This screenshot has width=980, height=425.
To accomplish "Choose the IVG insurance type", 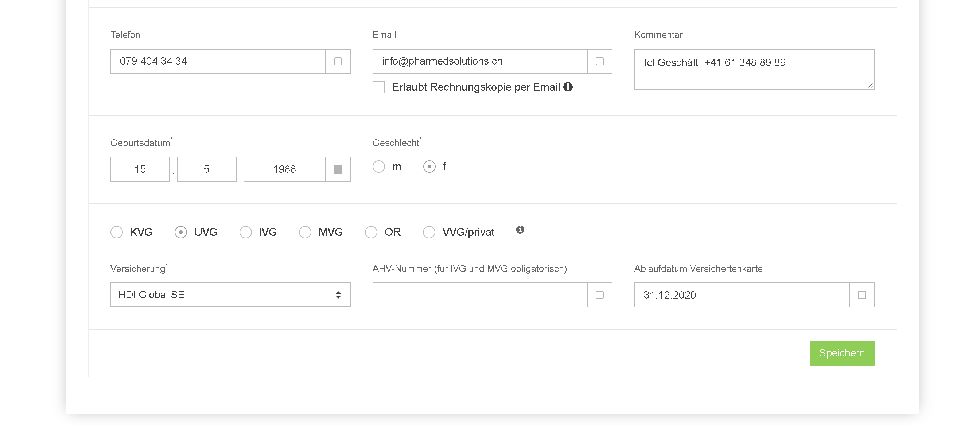I will [x=246, y=232].
